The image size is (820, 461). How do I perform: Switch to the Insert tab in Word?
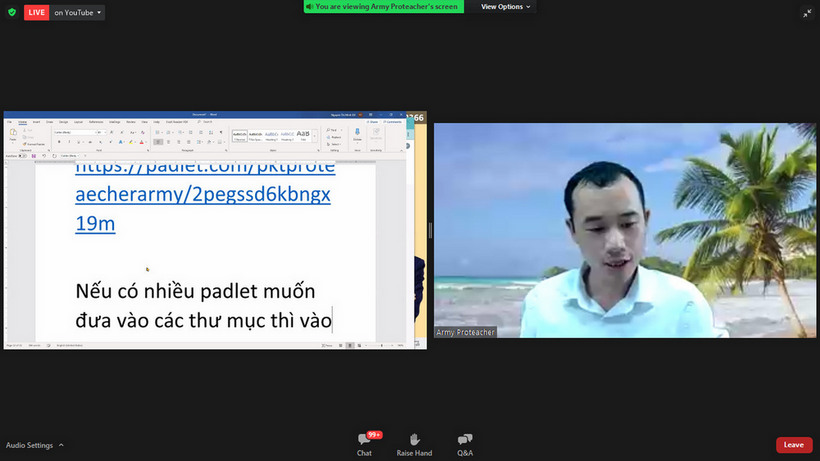[x=36, y=122]
